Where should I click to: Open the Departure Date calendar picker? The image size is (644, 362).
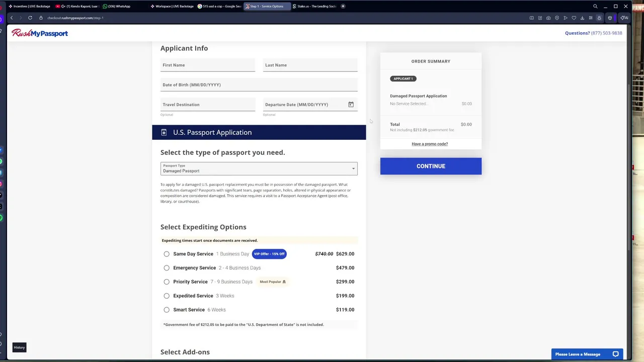click(351, 105)
